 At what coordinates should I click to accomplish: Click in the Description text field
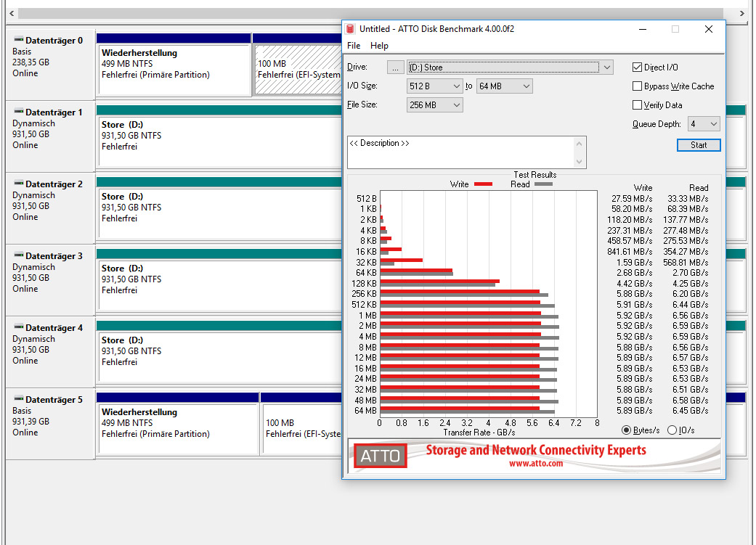click(460, 152)
